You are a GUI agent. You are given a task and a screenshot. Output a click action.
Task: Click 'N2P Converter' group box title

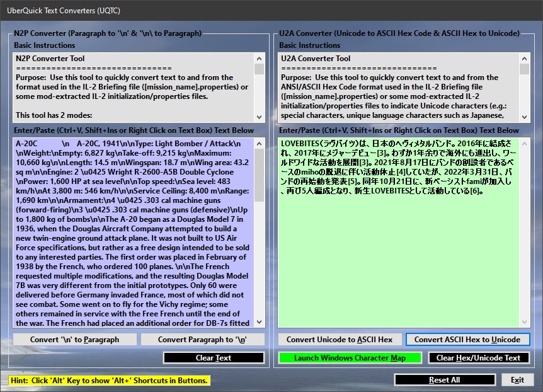point(107,33)
